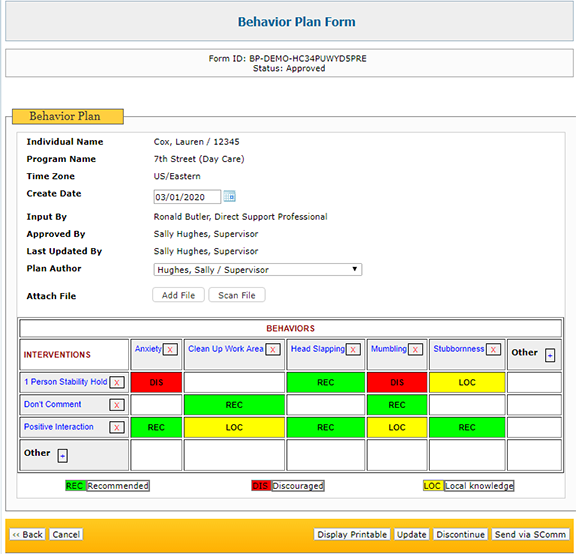Remove the Positive Interaction intervention
This screenshot has height=554, width=576.
pyautogui.click(x=117, y=427)
